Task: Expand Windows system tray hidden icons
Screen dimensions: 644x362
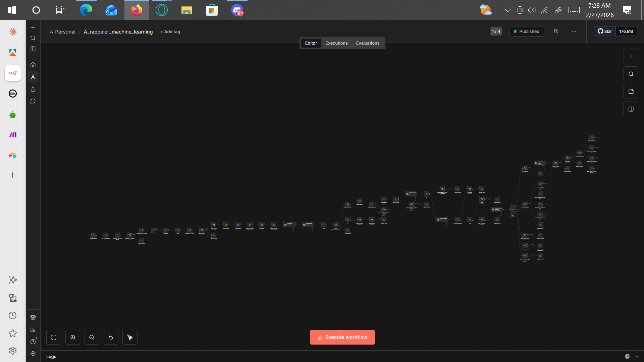Action: pos(507,10)
